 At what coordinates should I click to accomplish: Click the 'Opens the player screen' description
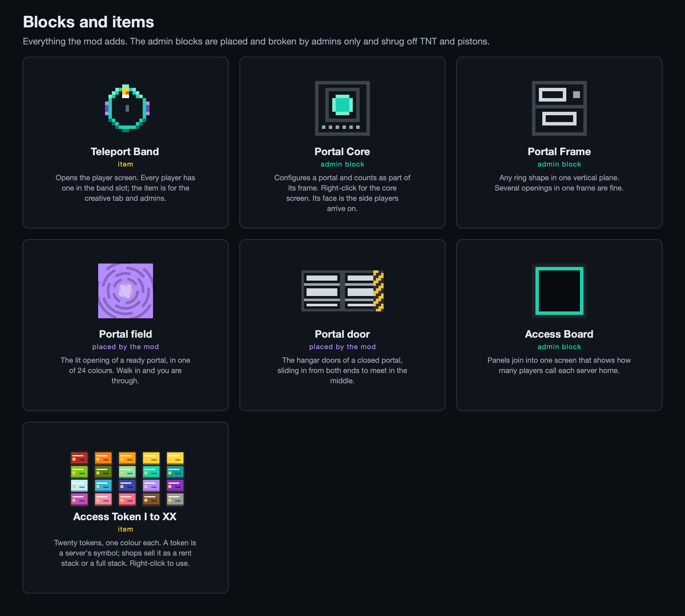[x=125, y=188]
